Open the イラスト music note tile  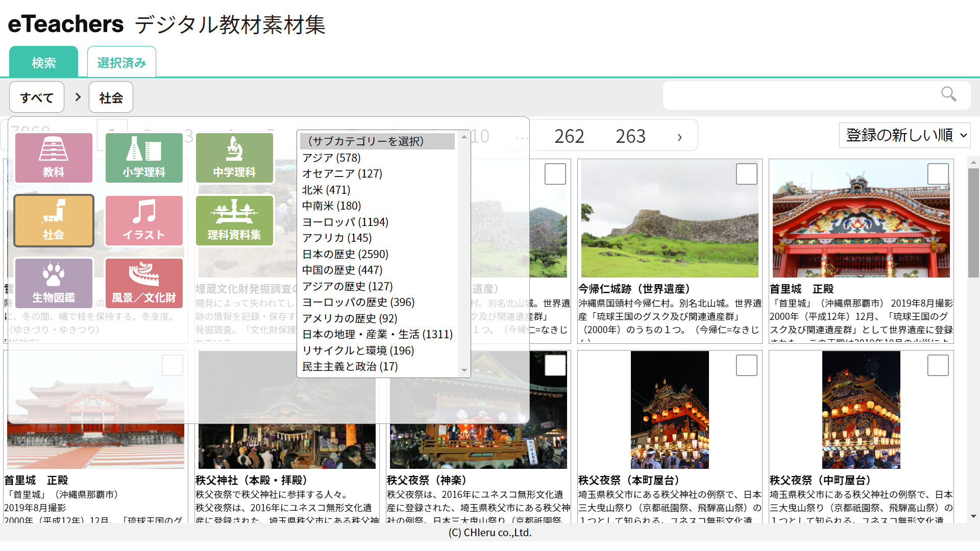click(144, 220)
